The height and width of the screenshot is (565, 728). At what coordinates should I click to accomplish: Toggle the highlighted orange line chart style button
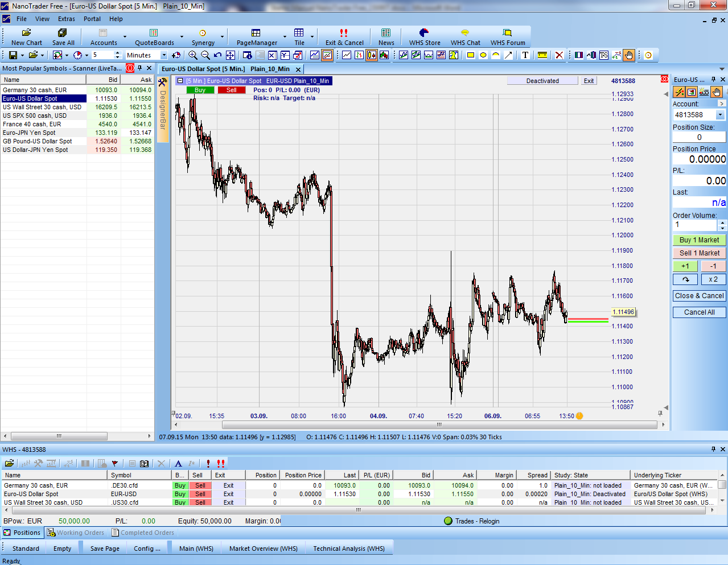[x=327, y=55]
